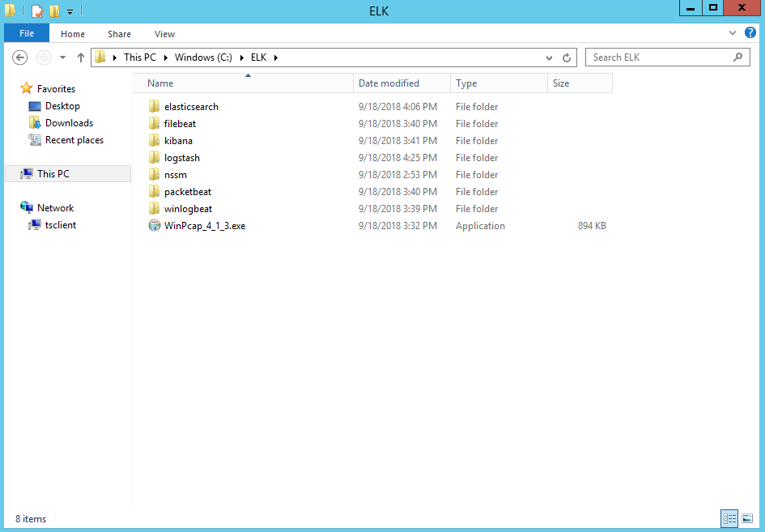The width and height of the screenshot is (765, 532).
Task: Expand breadcrumb arrow after ELK
Action: click(x=276, y=57)
